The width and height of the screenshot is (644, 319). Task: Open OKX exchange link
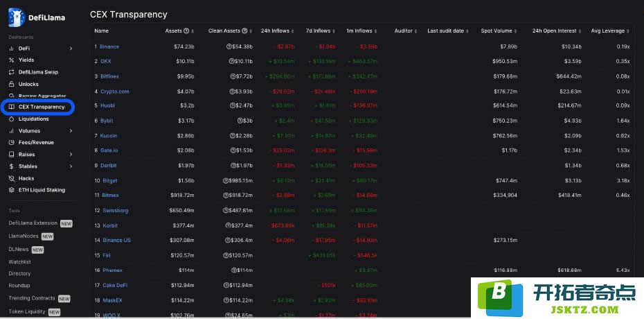tap(105, 61)
